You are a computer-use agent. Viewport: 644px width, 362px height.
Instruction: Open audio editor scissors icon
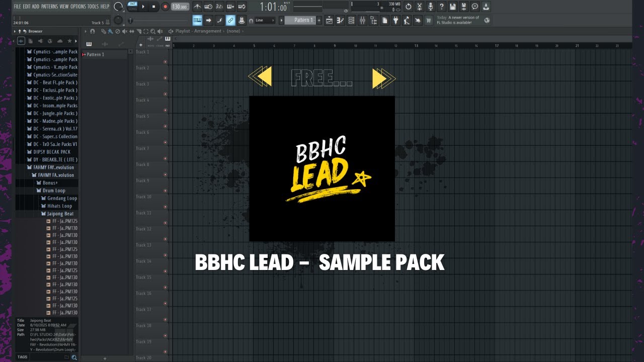420,7
